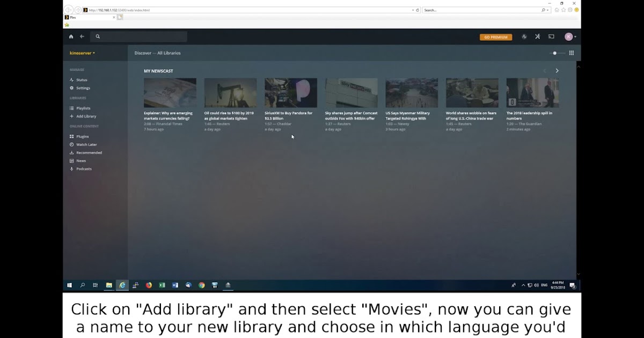Open the Plex activity icon
644x338 pixels.
(524, 36)
